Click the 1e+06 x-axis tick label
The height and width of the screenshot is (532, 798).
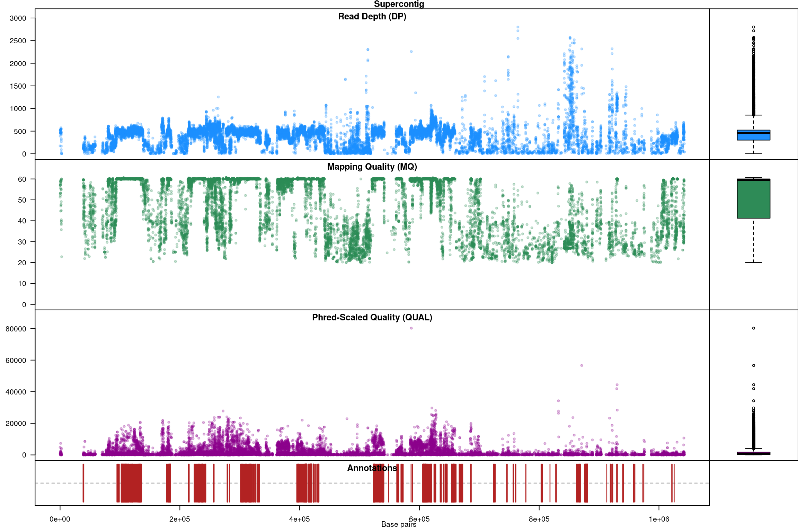(659, 519)
